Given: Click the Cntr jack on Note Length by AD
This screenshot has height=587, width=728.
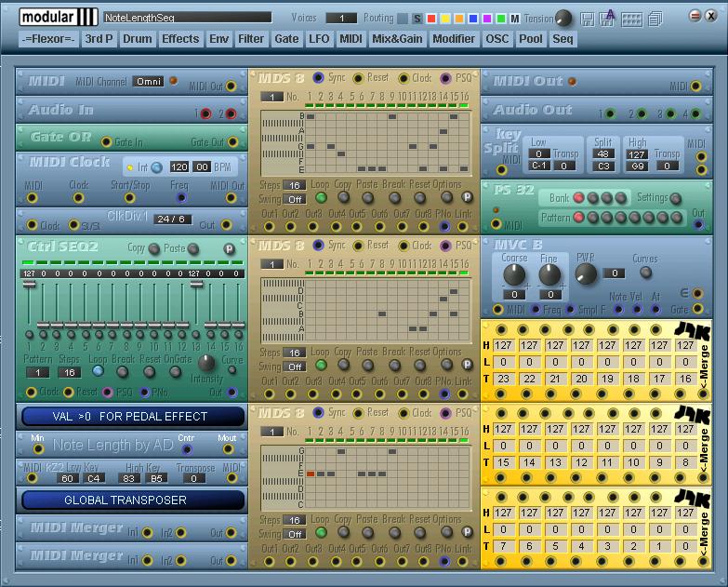Looking at the screenshot, I should pyautogui.click(x=187, y=449).
